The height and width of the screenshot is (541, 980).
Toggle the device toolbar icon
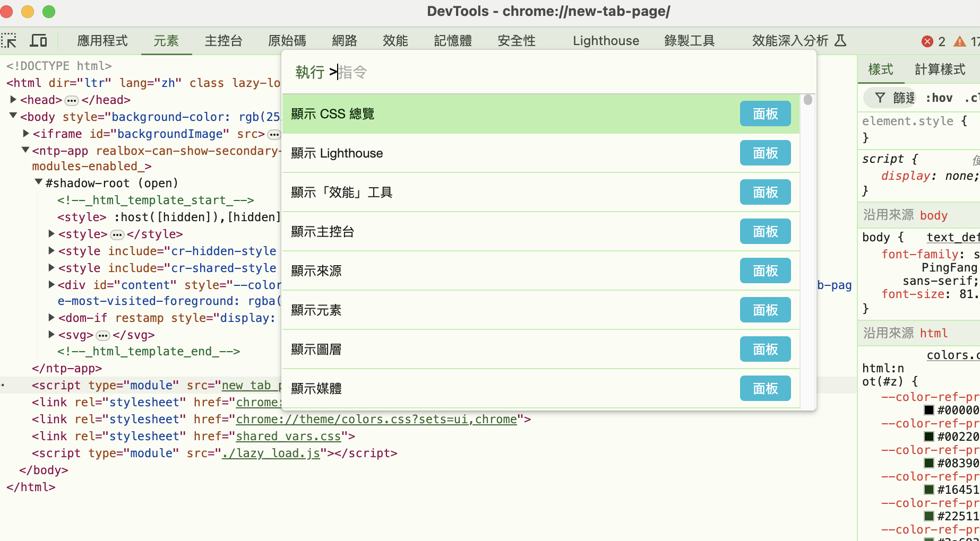(38, 41)
